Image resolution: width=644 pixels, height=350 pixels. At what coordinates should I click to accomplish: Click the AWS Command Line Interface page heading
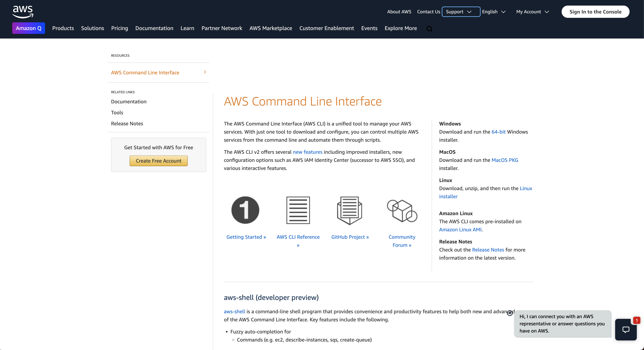point(303,101)
